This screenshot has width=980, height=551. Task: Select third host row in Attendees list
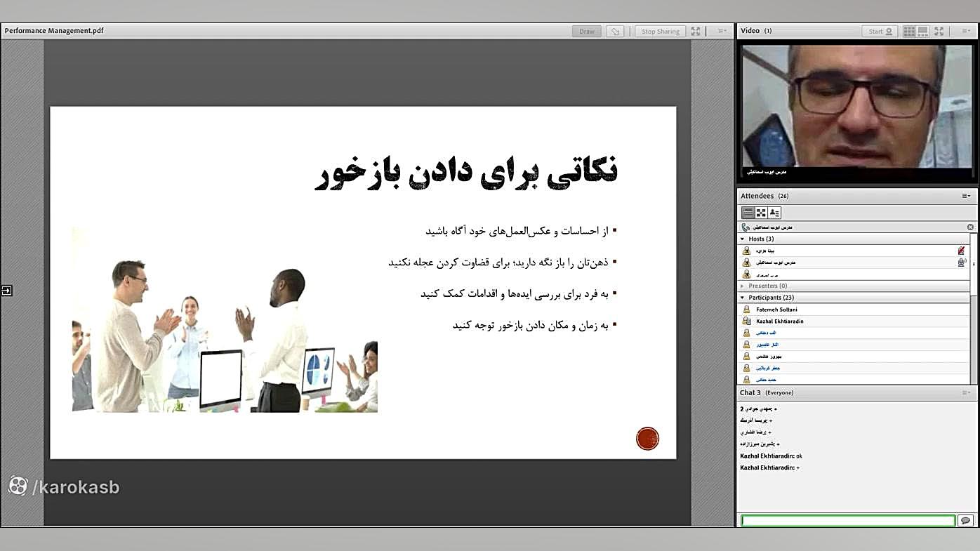coord(854,274)
